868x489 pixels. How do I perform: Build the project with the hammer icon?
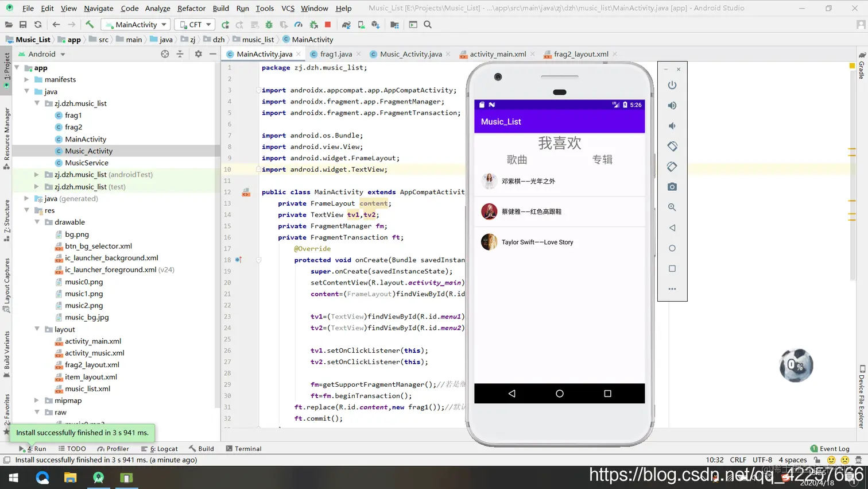click(x=90, y=25)
